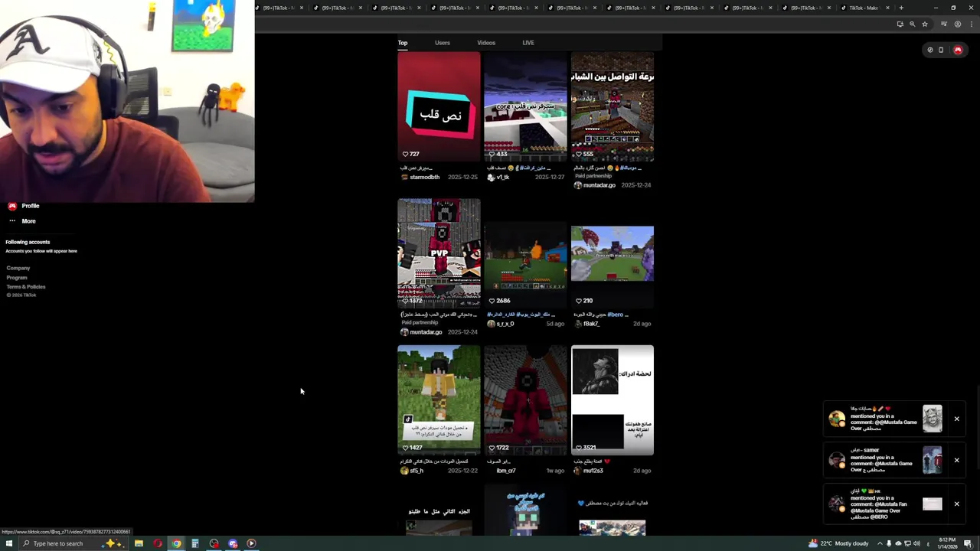Bookmark this page with the star icon
980x551 pixels.
pyautogui.click(x=925, y=24)
